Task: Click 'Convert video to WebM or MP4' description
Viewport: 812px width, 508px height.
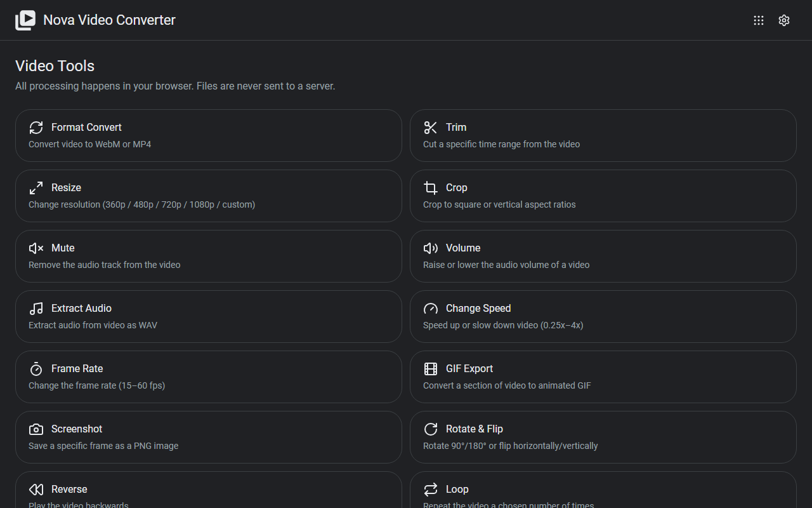Action: pos(89,144)
